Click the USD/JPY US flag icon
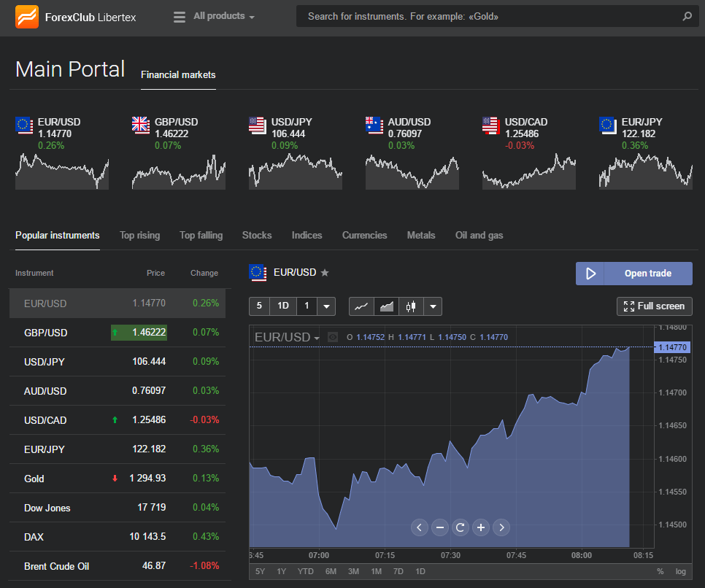This screenshot has height=588, width=705. (x=258, y=125)
